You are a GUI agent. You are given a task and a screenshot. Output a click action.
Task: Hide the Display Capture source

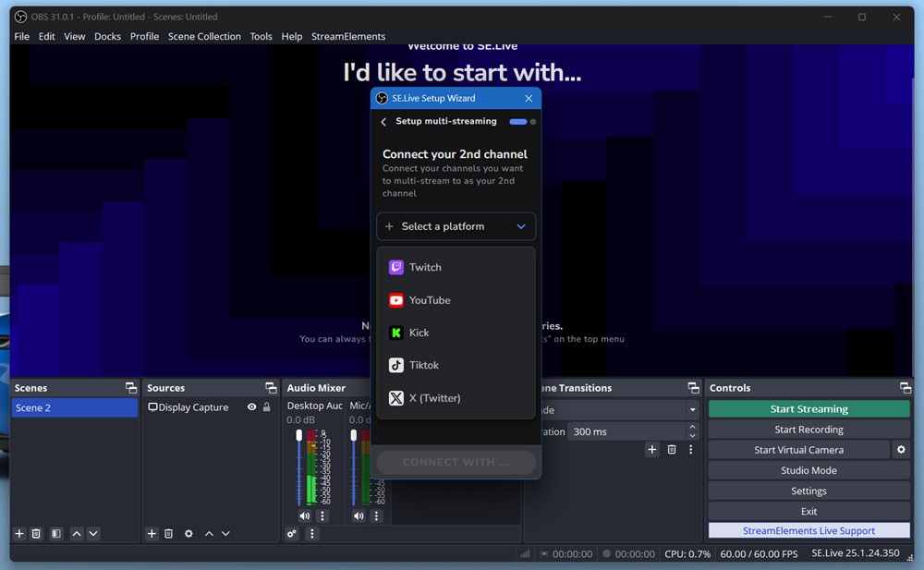point(249,406)
